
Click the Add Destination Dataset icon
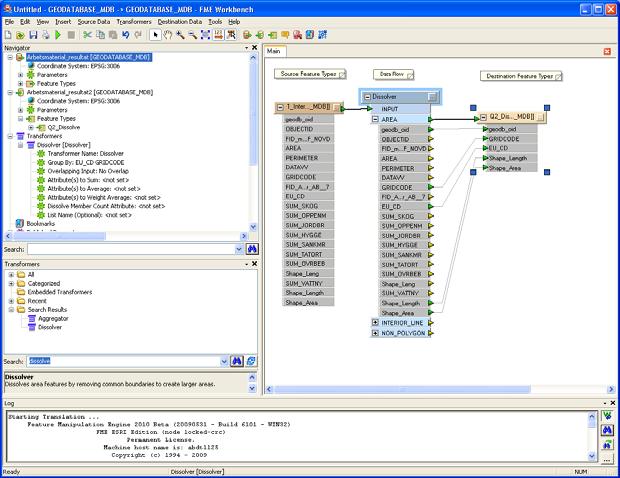tap(260, 35)
